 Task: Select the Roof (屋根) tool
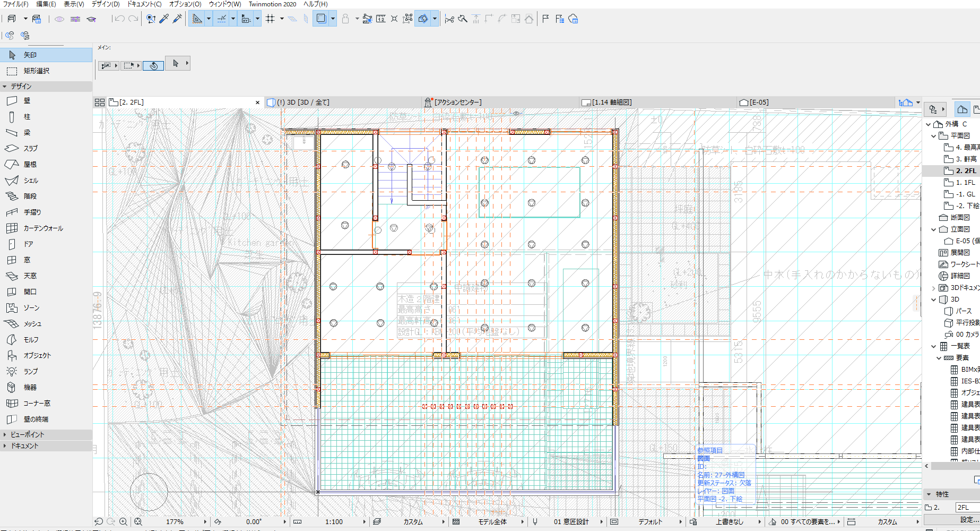[46, 165]
